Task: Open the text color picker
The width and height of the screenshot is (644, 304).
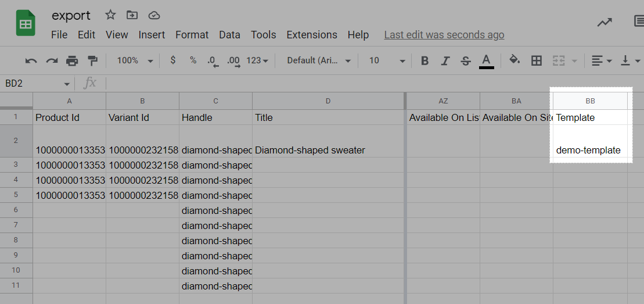Action: click(486, 61)
